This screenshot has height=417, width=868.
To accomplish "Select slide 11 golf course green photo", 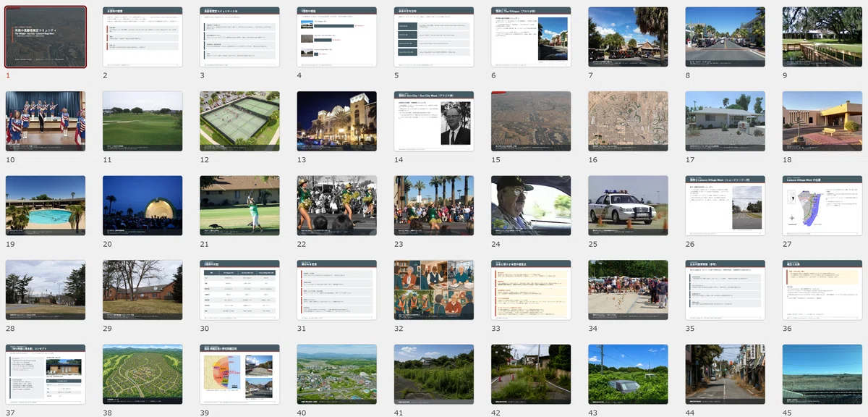I will [x=142, y=121].
